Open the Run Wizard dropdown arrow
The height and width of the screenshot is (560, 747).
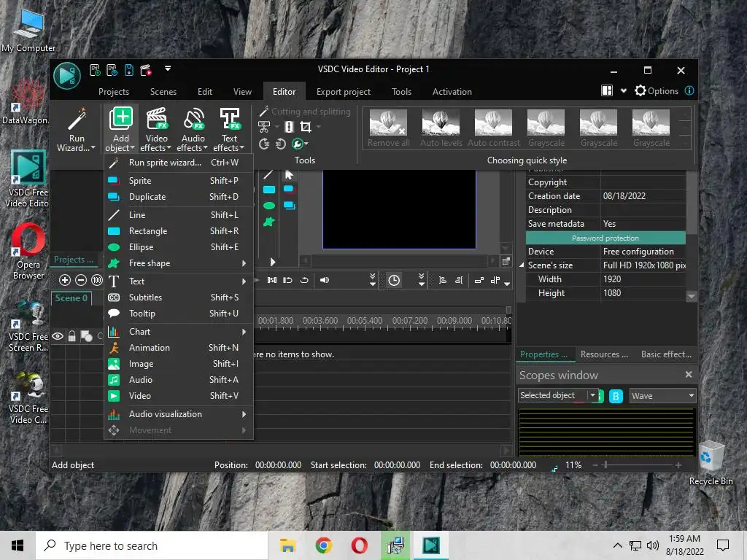(93, 147)
